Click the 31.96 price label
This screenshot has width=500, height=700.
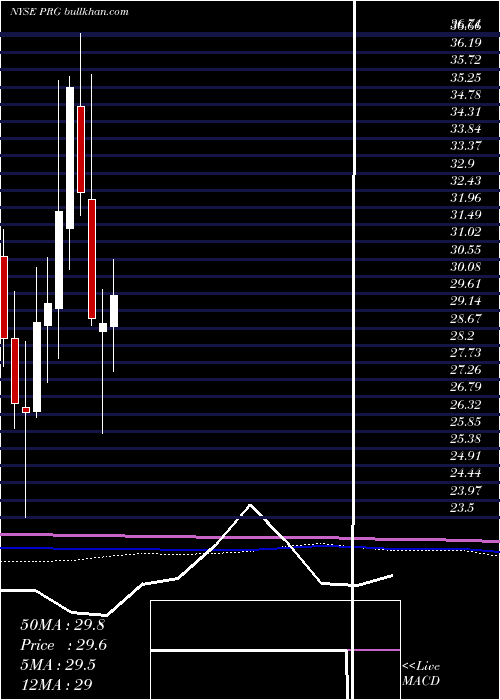click(x=466, y=198)
